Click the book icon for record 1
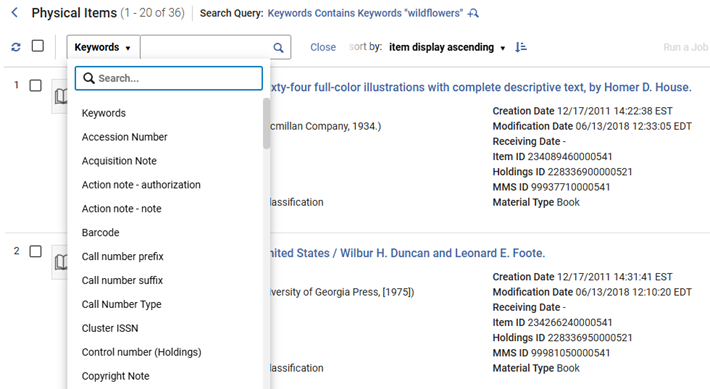Screen dimensions: 710x389 click(61, 96)
